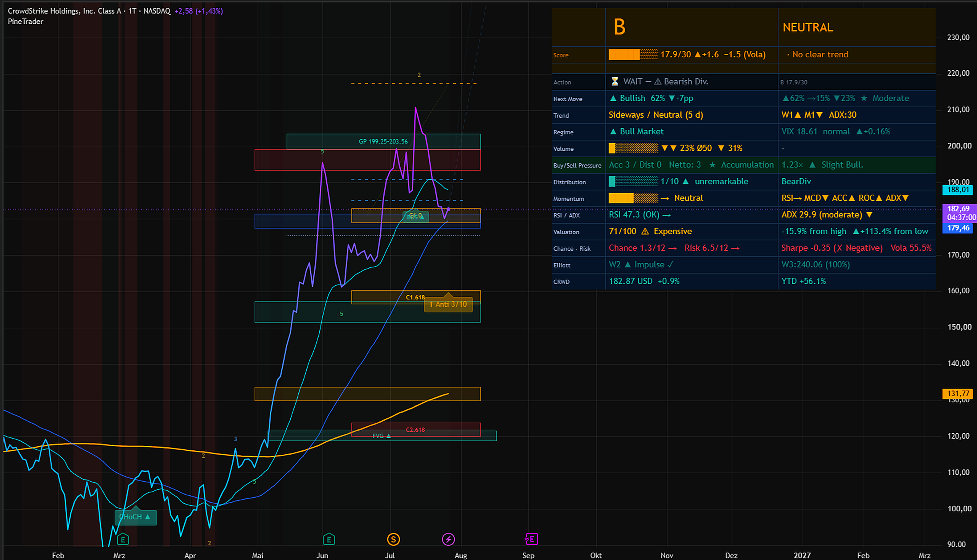This screenshot has width=977, height=560.
Task: Click the NEUTRAL heading in the panel
Action: click(808, 27)
